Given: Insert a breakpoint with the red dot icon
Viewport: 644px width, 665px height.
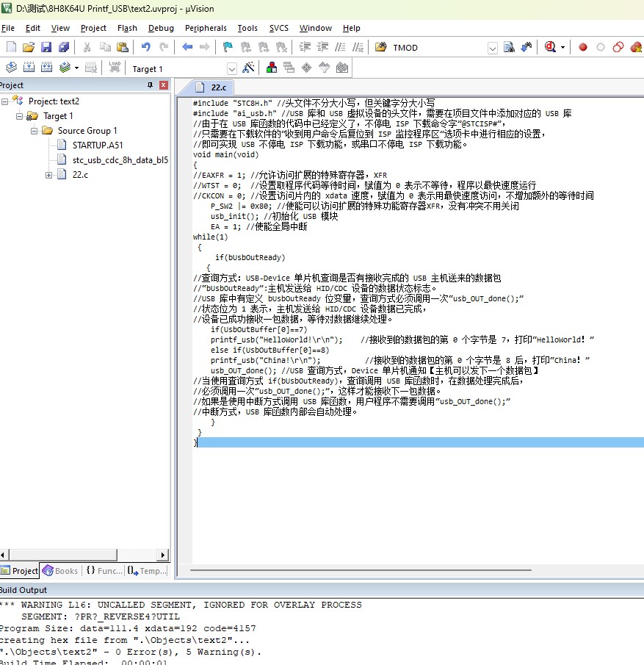Looking at the screenshot, I should (x=583, y=47).
